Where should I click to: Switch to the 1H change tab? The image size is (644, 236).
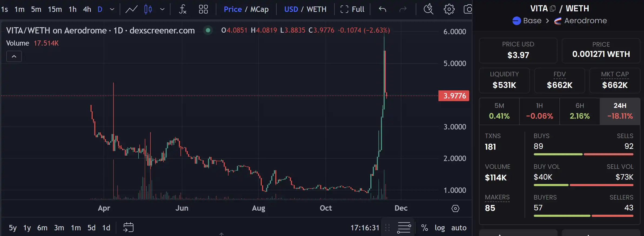coord(539,111)
